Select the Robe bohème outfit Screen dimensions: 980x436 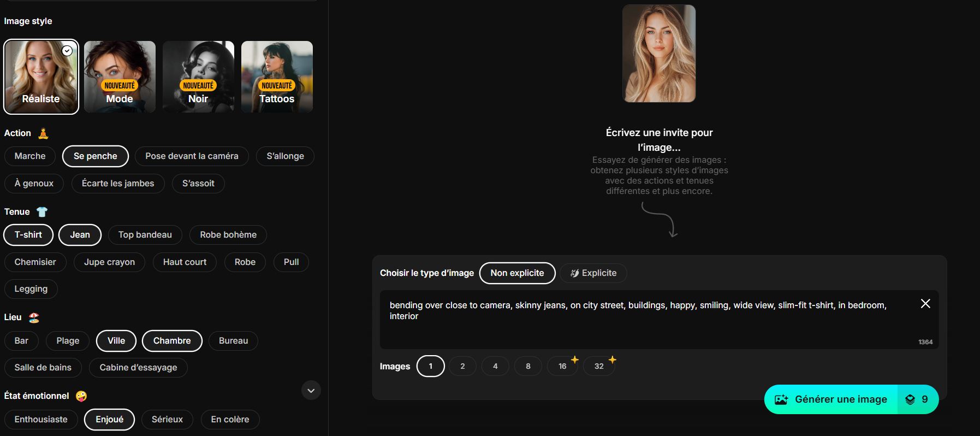[228, 235]
